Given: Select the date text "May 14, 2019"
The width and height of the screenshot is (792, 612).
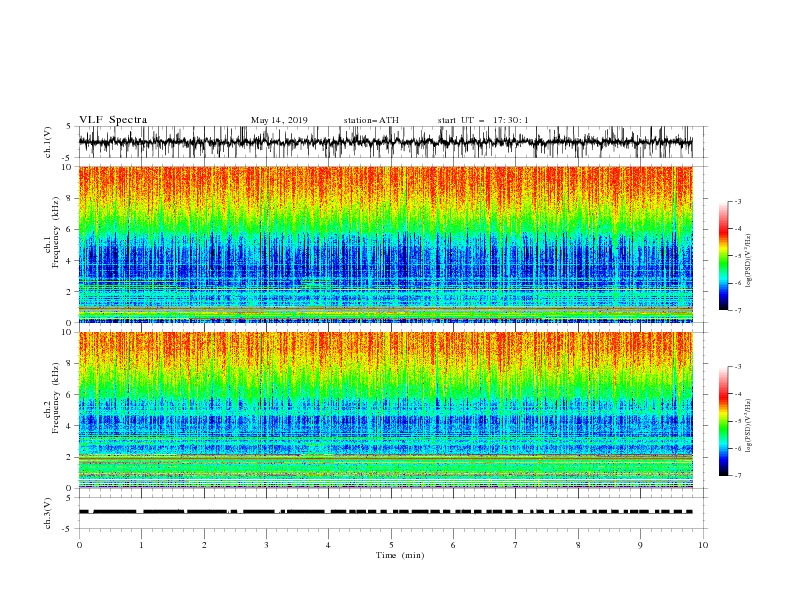Looking at the screenshot, I should tap(279, 120).
